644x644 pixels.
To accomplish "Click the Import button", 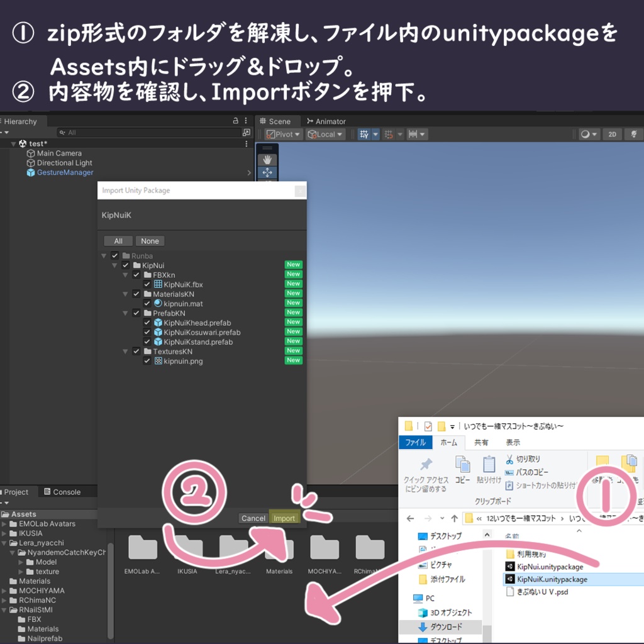I will (284, 518).
